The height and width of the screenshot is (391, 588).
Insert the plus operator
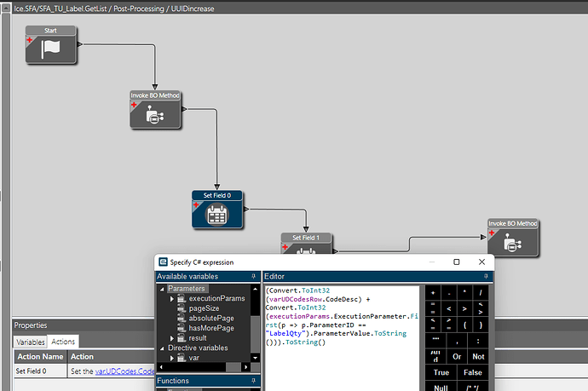pos(433,293)
